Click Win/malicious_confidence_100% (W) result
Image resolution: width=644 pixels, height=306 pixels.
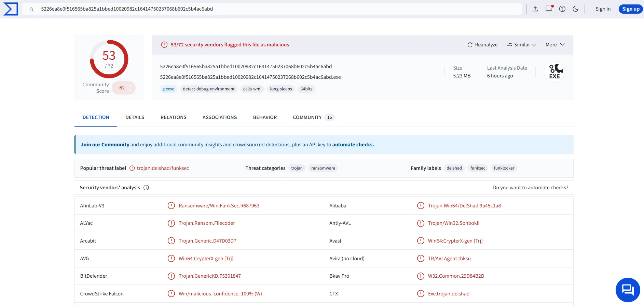click(220, 294)
